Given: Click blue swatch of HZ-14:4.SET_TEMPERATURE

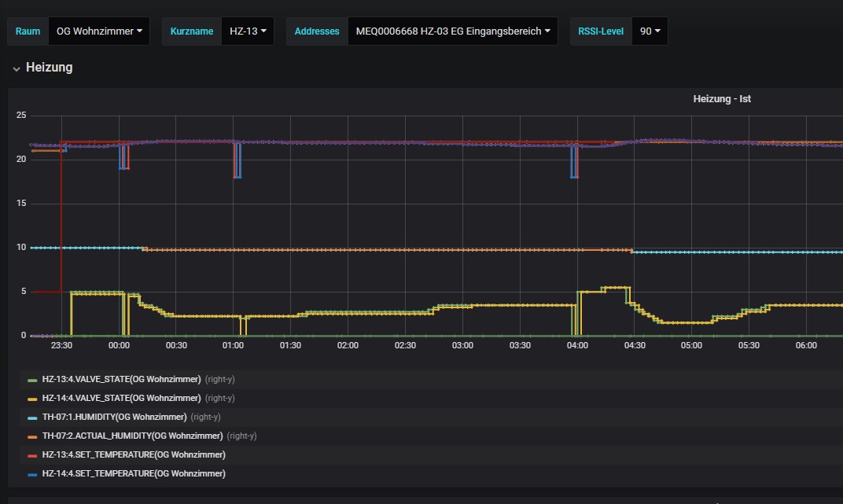Looking at the screenshot, I should pyautogui.click(x=32, y=474).
